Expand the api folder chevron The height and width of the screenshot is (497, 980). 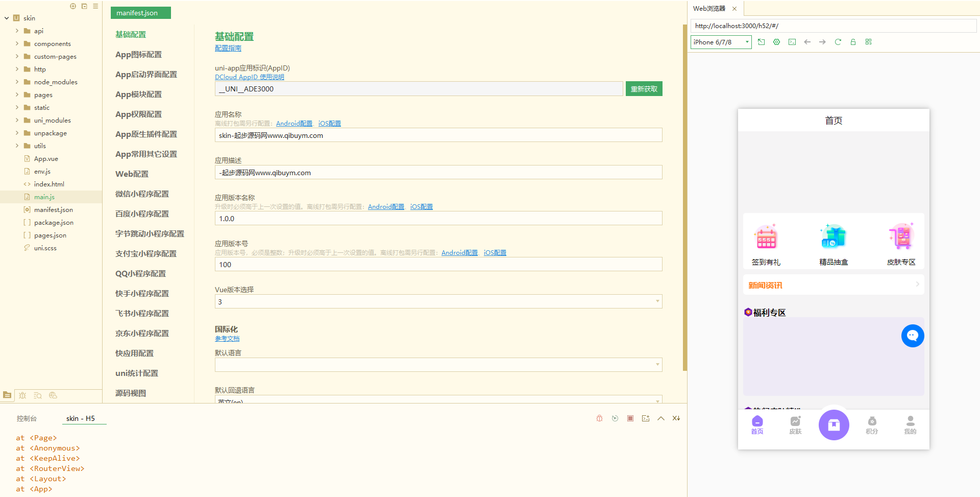pyautogui.click(x=17, y=31)
